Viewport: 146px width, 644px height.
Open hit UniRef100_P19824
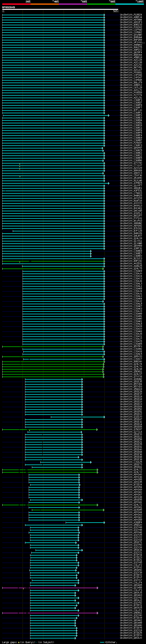coord(131,15)
